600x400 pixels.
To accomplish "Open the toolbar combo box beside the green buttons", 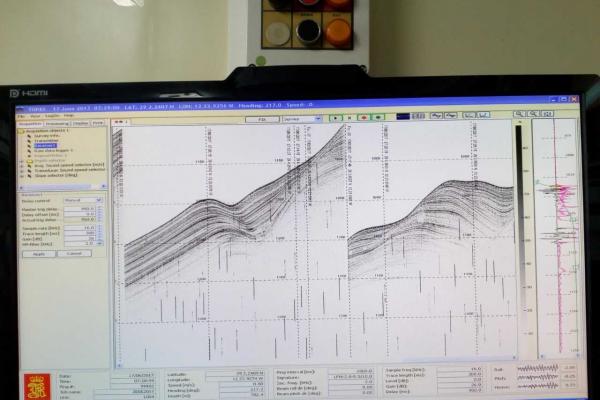I will click(302, 119).
